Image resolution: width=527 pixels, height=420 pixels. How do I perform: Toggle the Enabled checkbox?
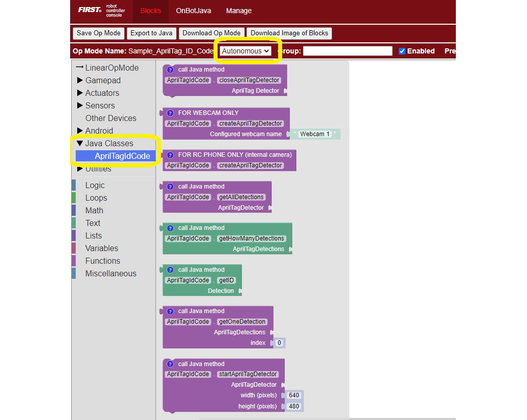click(402, 51)
